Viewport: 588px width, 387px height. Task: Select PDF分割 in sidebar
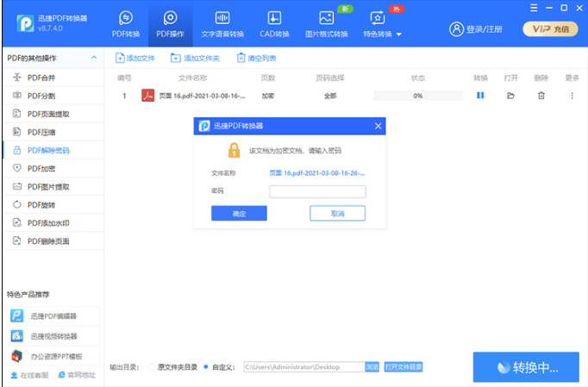(x=53, y=96)
